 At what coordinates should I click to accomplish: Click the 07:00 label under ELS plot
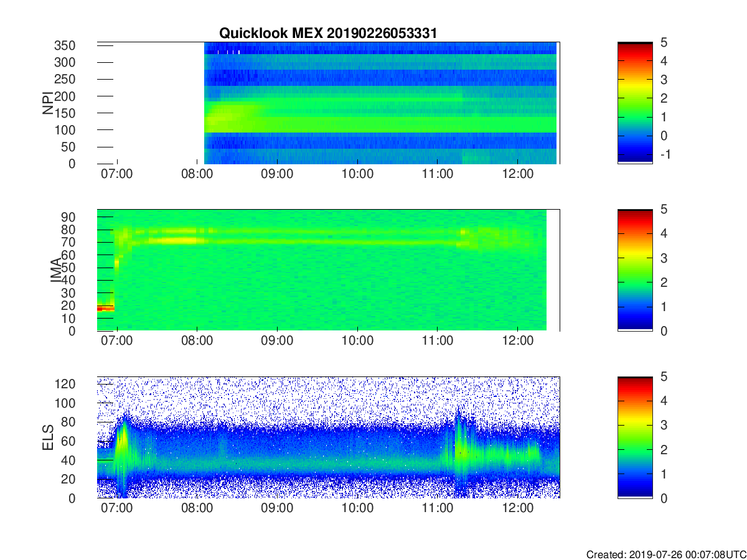116,508
